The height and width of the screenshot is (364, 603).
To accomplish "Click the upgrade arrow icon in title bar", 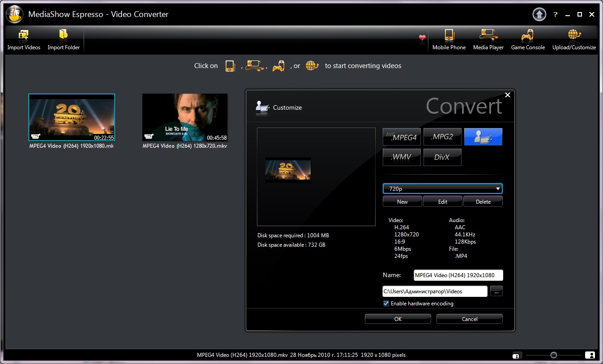I will [x=539, y=15].
